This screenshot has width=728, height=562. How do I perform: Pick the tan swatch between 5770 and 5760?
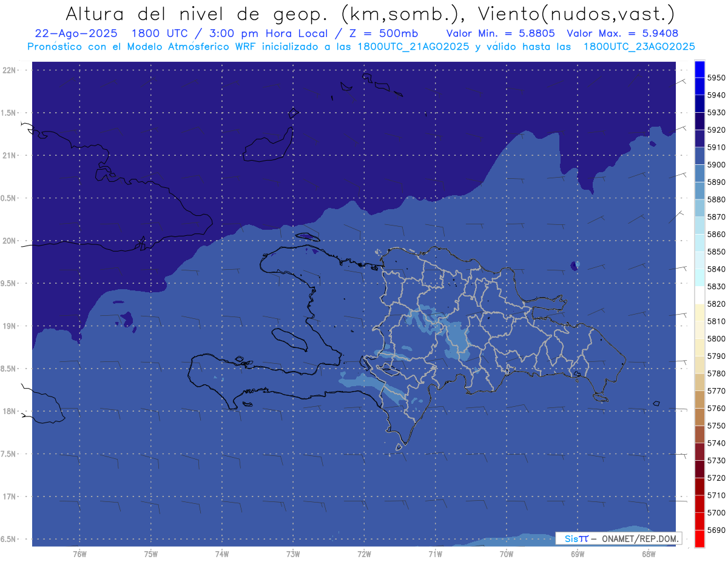tap(699, 399)
